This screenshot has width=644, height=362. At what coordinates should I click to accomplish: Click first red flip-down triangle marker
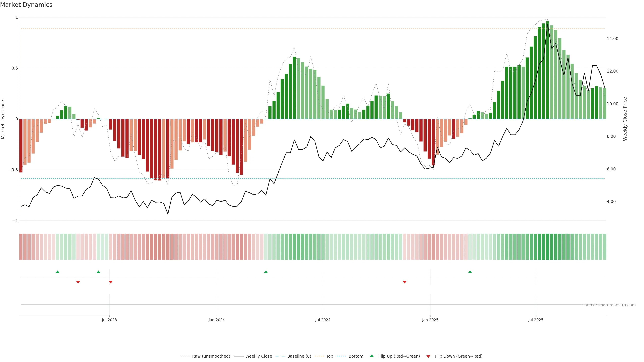(78, 282)
